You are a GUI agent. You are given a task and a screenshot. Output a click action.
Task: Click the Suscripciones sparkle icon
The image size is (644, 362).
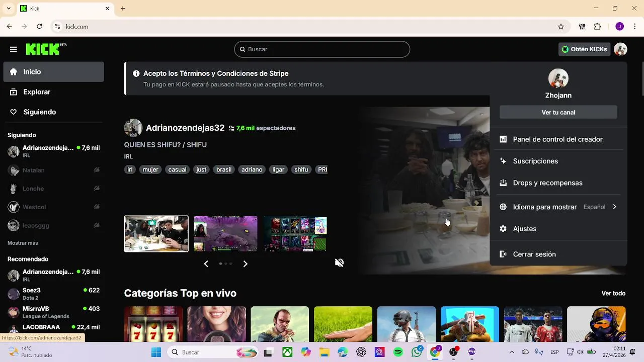pyautogui.click(x=503, y=161)
